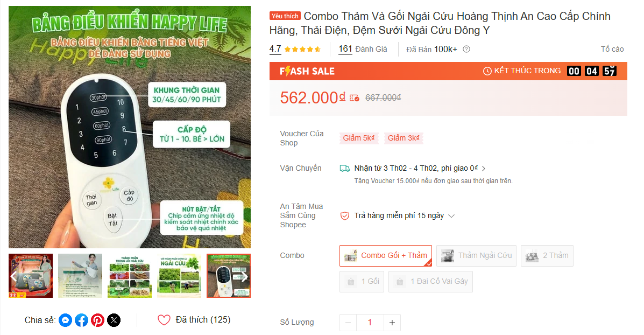Share product on X
This screenshot has width=644, height=335.
[114, 320]
